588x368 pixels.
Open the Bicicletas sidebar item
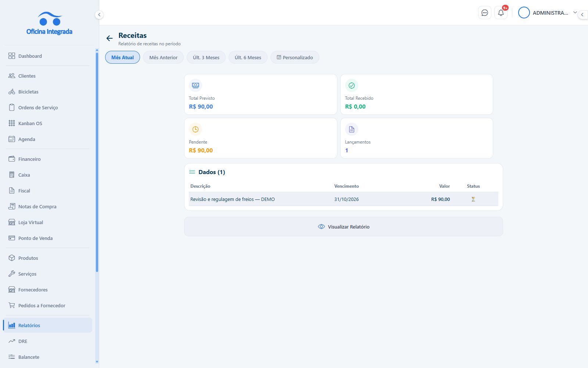(47, 92)
